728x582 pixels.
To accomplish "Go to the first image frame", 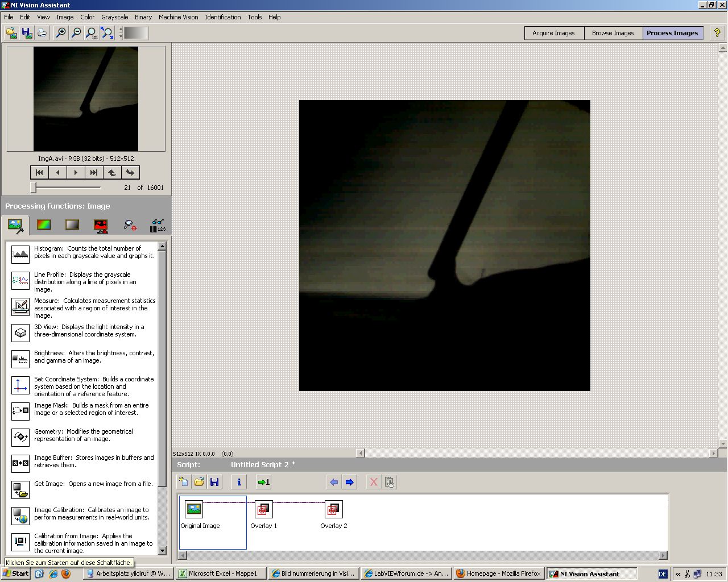I will pos(39,173).
